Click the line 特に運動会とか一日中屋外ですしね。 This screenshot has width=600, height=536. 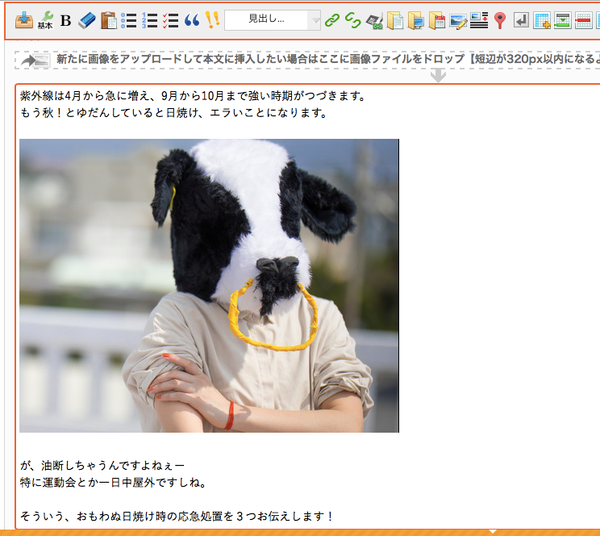[x=113, y=482]
